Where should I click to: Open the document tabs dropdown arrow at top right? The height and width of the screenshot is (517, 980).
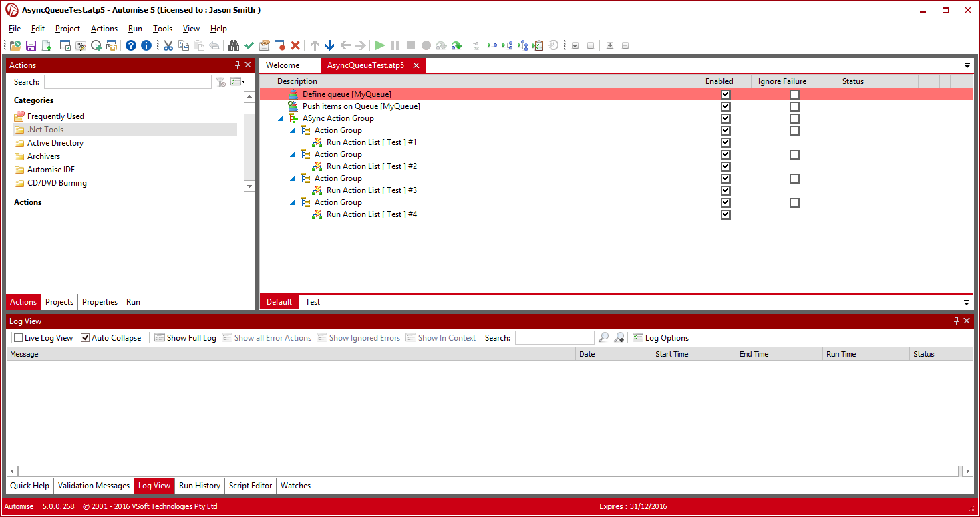tap(967, 65)
